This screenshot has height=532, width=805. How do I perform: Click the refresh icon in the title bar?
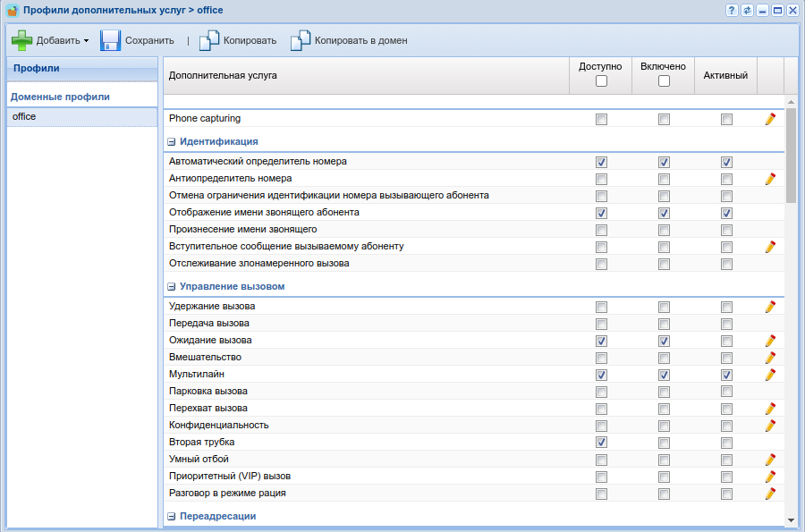(747, 10)
